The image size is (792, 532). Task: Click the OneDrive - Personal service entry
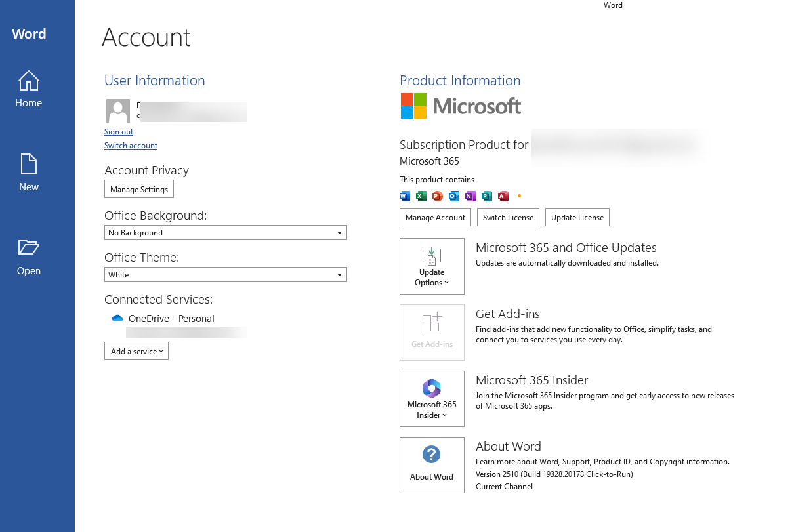[171, 319]
